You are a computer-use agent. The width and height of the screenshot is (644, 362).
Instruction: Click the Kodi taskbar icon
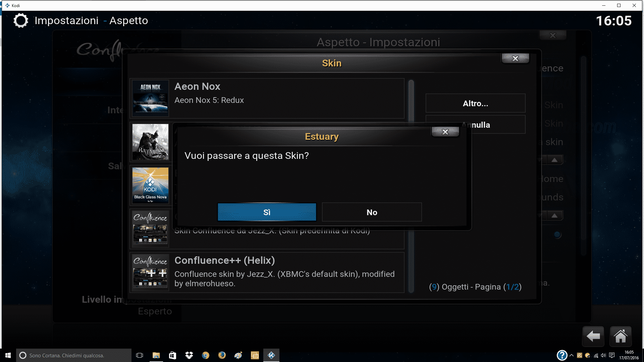coord(271,355)
